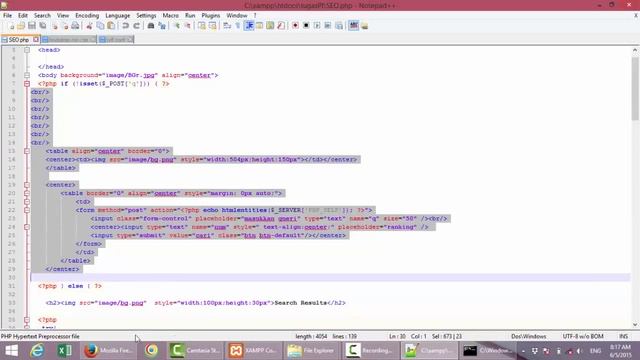
Task: Switch to the second document tab
Action: tap(69, 40)
